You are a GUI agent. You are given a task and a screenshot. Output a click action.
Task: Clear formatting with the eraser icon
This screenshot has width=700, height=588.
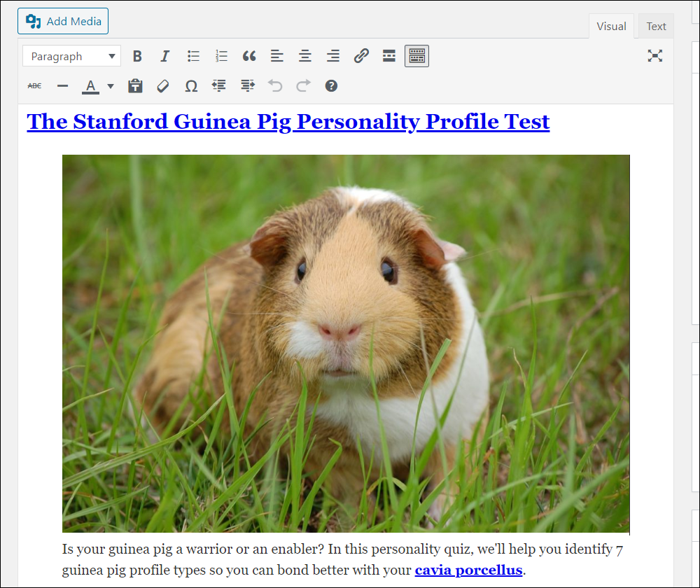pyautogui.click(x=163, y=85)
